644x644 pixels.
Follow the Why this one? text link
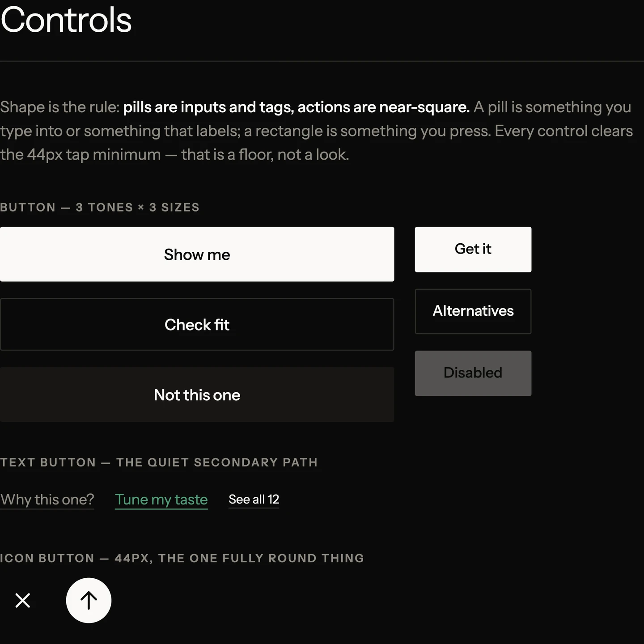[47, 499]
